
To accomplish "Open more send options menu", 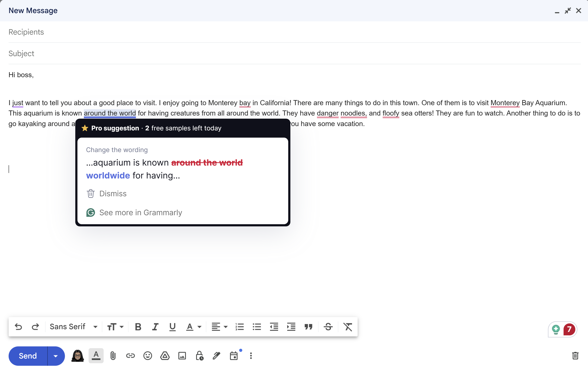I will (x=251, y=356).
